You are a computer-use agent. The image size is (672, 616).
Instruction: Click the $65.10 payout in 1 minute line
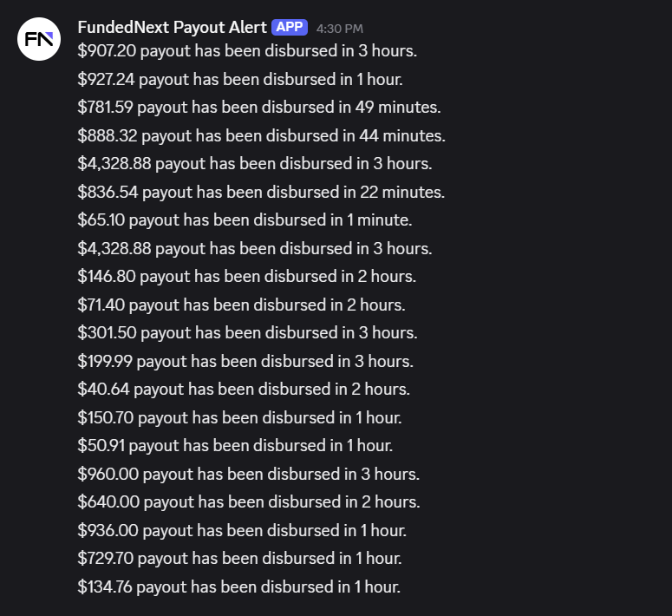point(245,220)
